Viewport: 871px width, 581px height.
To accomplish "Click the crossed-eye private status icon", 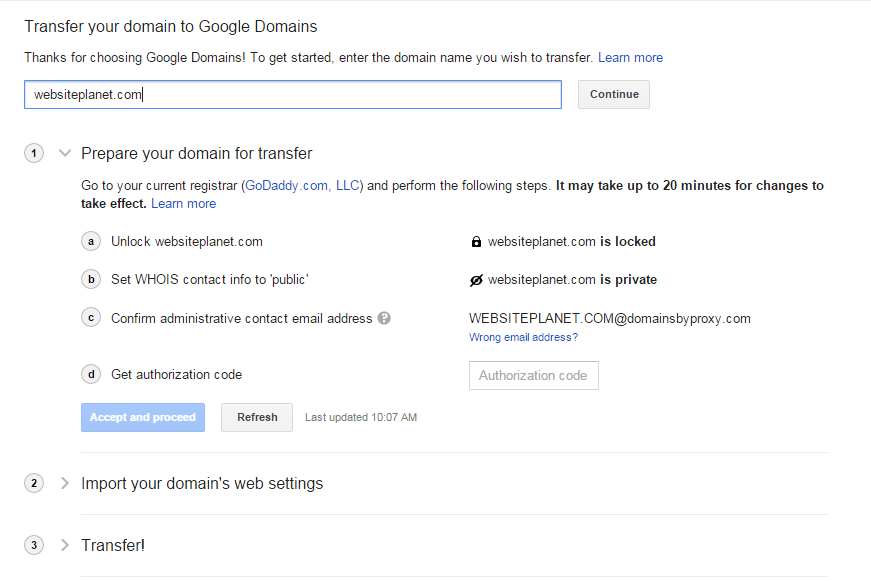I will tap(476, 280).
